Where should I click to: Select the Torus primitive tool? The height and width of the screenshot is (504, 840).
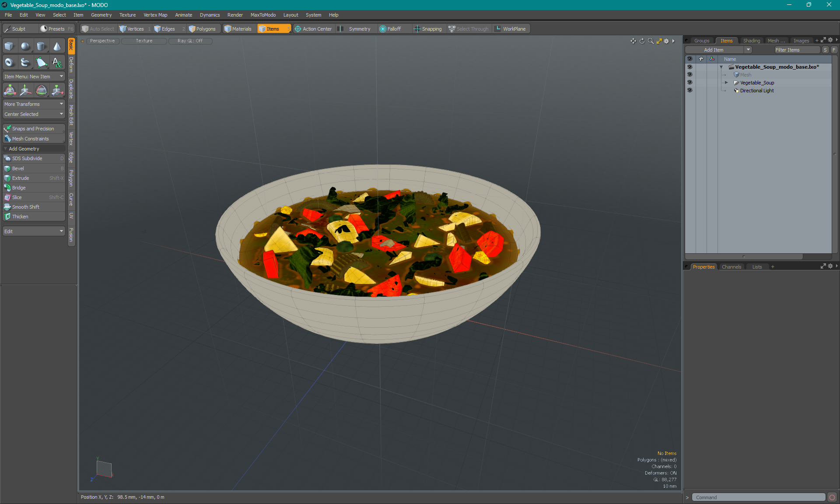9,62
